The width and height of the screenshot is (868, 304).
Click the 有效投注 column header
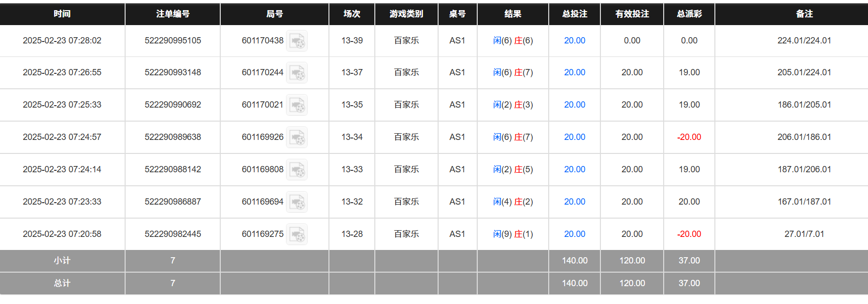click(x=632, y=14)
